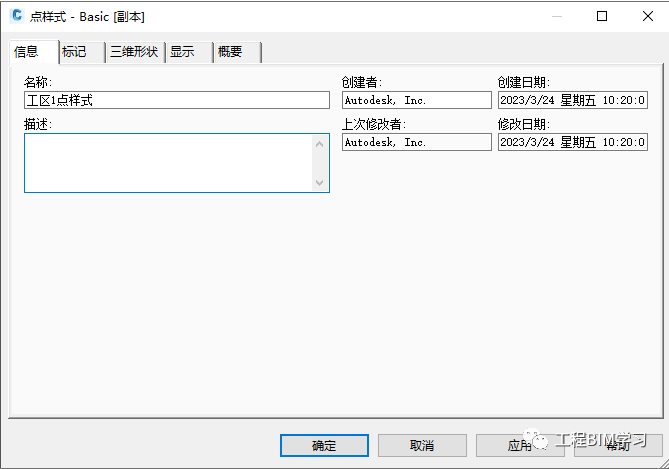Screen dimensions: 669x469
Task: Select the 信息 tab
Action: coord(34,52)
